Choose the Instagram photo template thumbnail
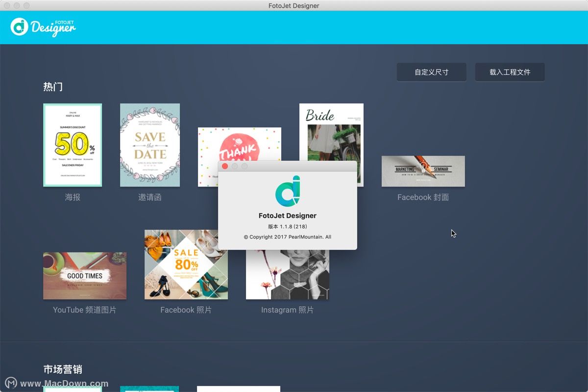Image resolution: width=588 pixels, height=392 pixels. click(x=288, y=274)
